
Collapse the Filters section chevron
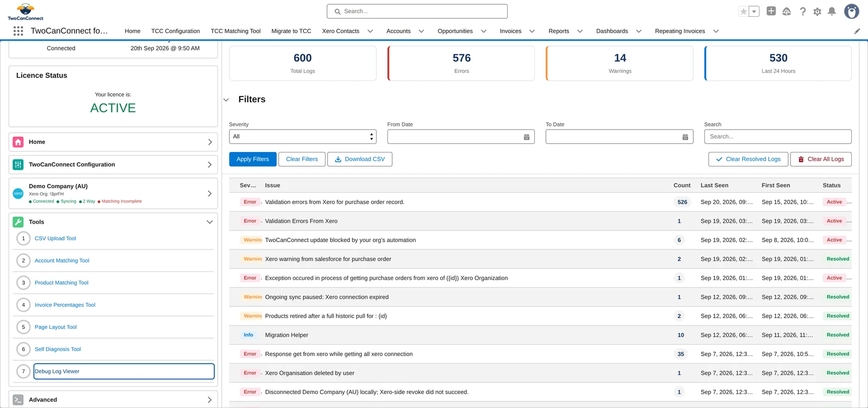coord(226,100)
